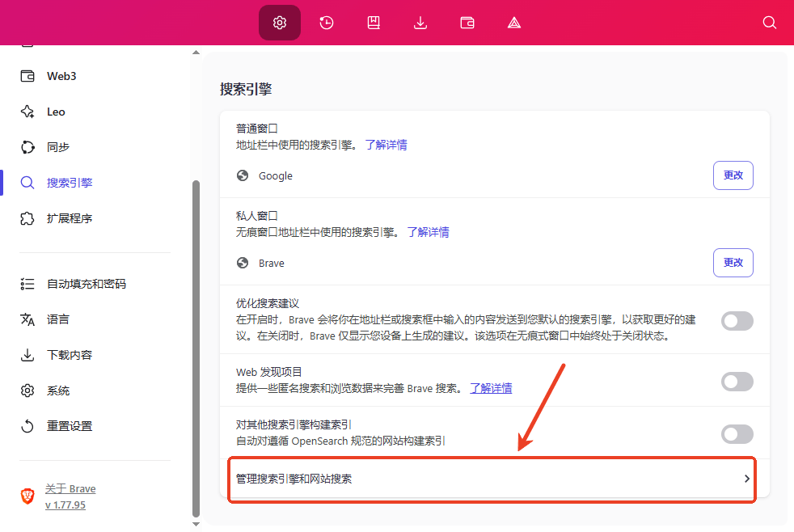794x532 pixels.
Task: Click sidebar scrollbar down arrow
Action: [x=196, y=525]
